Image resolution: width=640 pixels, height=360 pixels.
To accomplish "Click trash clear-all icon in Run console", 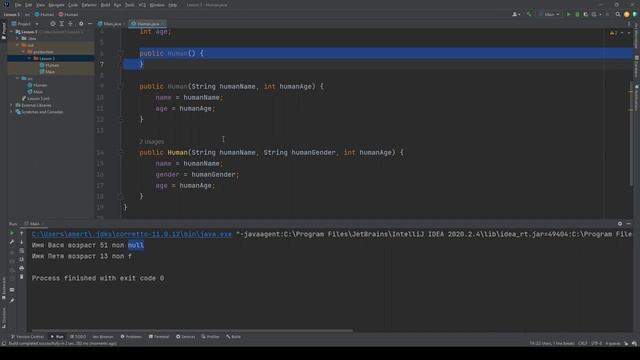I will (22, 277).
